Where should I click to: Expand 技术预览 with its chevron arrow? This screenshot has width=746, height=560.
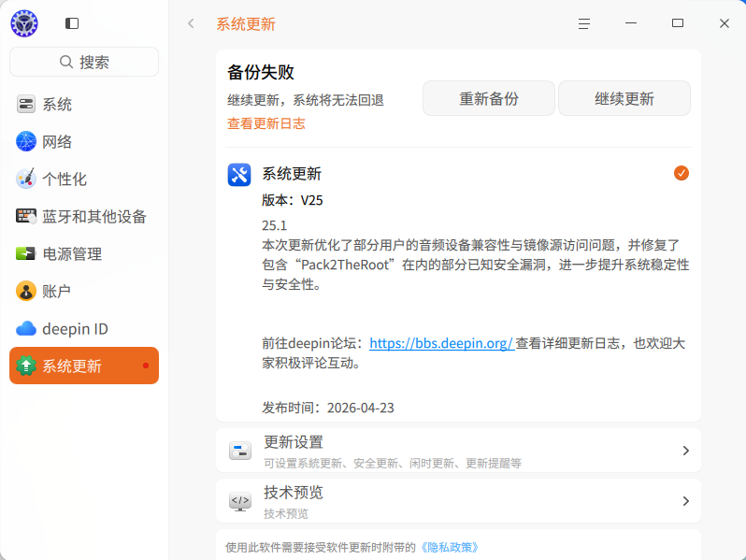[x=685, y=501]
